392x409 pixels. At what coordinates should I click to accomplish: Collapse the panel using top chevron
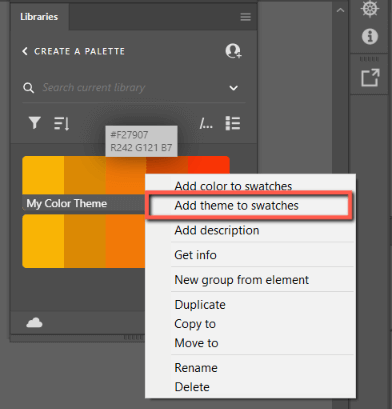(340, 10)
